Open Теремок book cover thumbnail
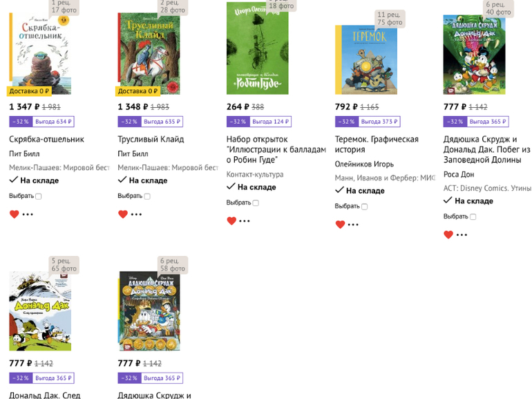Screen dimensions: 532x399 (365, 59)
